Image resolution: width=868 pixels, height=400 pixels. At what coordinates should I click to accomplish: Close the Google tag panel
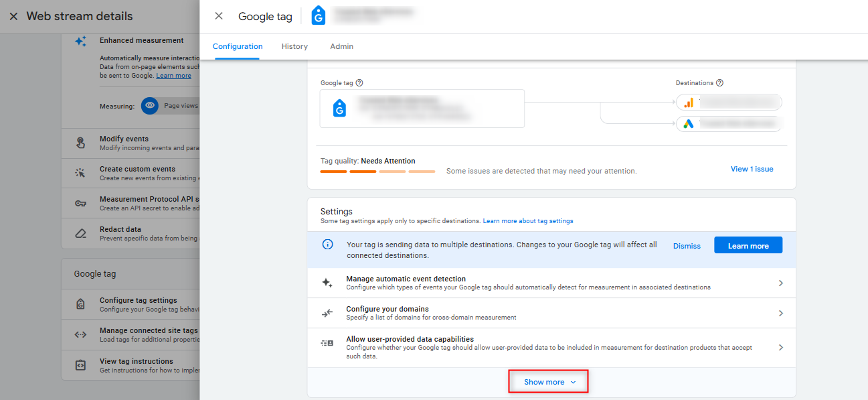(219, 16)
